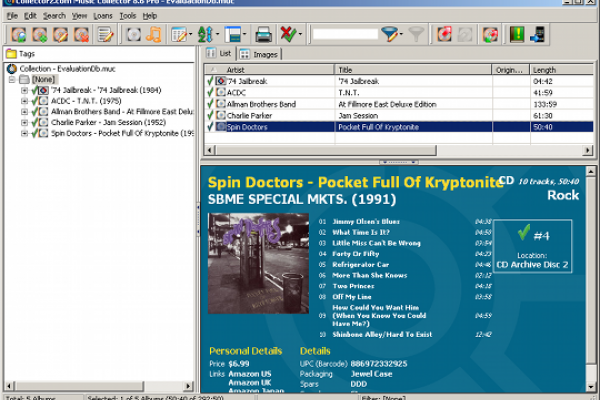Sort by the Length column header
600x400 pixels.
pos(561,70)
